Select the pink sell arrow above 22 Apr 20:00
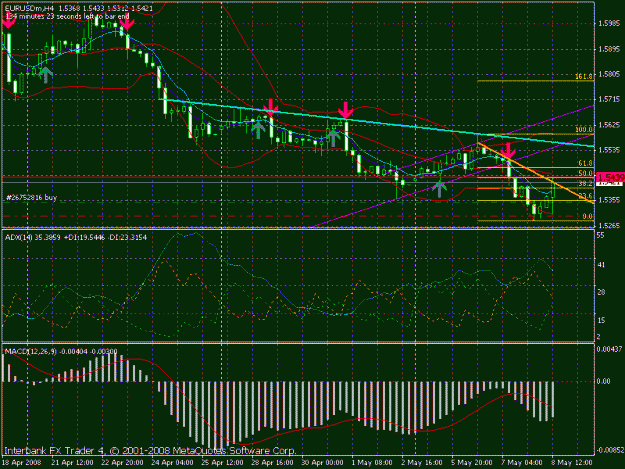Viewport: 625px width, 469px height. (x=127, y=23)
